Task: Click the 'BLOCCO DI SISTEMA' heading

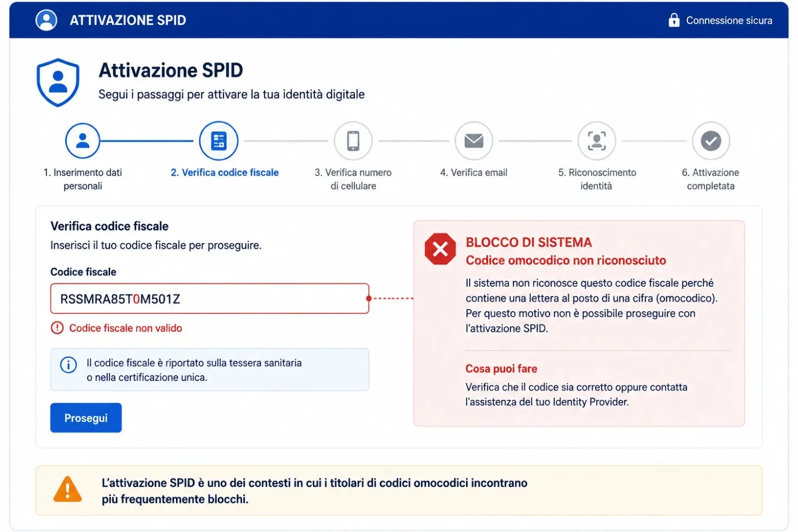Action: (529, 242)
